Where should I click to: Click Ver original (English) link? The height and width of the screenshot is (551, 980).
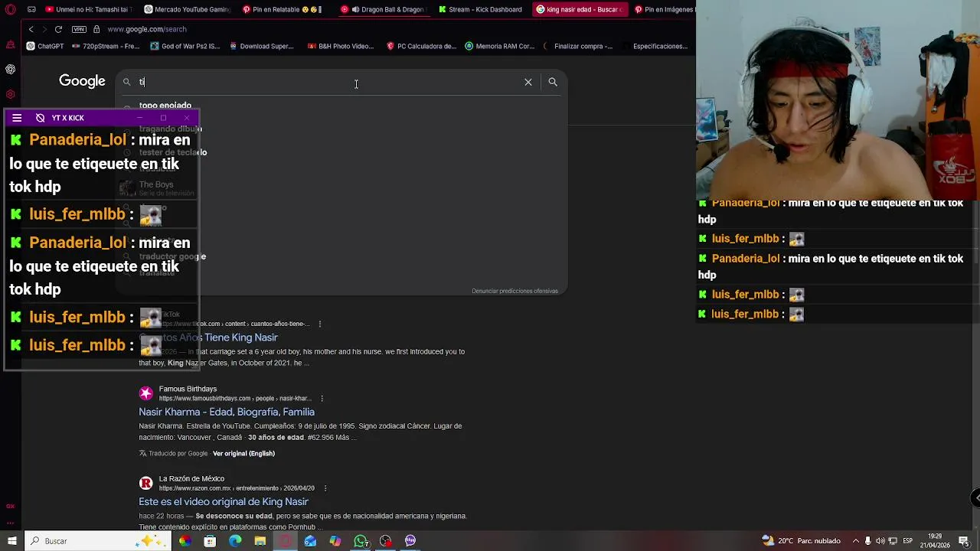coord(243,453)
